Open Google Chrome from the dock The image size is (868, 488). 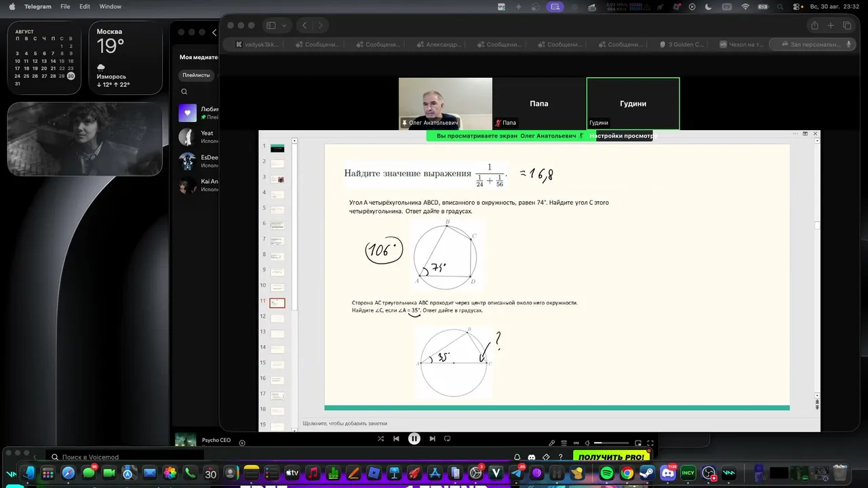(x=627, y=473)
